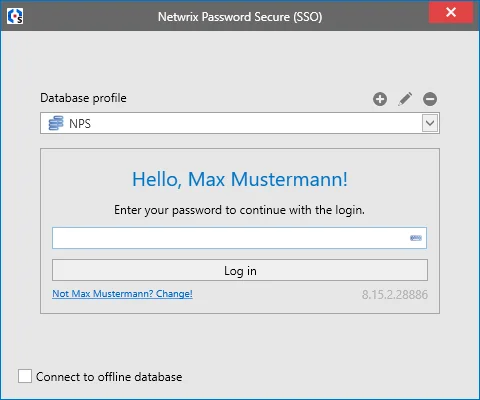The width and height of the screenshot is (480, 400).
Task: Click the Log in button
Action: click(x=240, y=270)
